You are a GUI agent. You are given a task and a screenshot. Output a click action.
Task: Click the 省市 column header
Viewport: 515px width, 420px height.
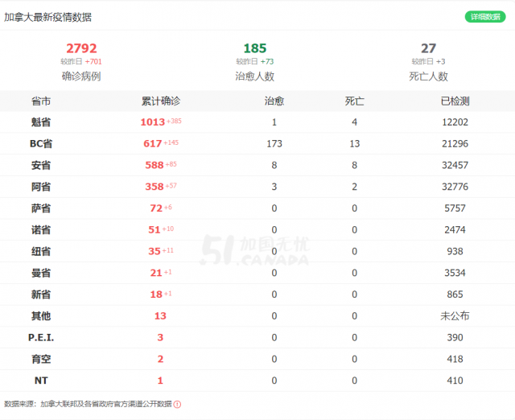click(41, 101)
